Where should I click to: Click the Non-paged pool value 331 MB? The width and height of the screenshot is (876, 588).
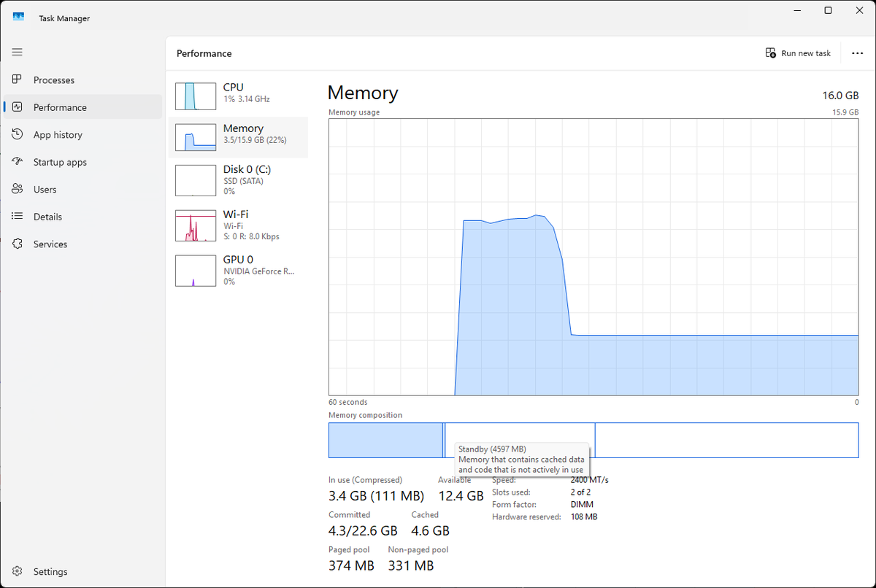411,565
